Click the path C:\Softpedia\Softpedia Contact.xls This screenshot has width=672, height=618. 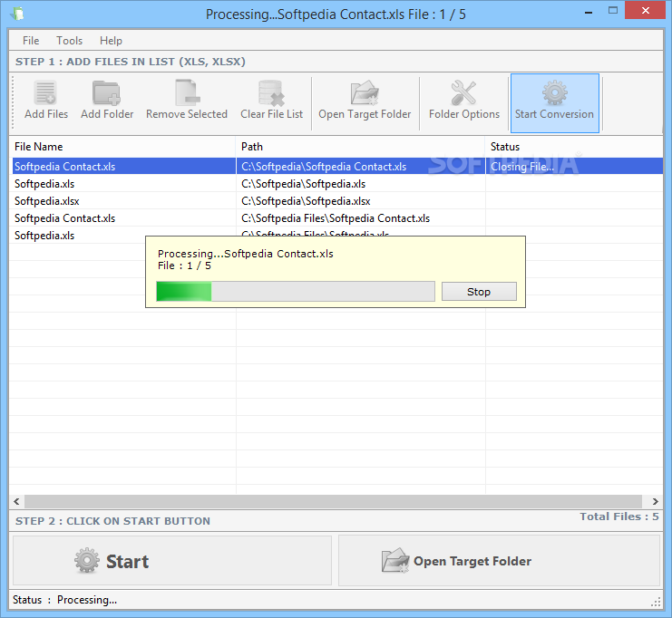[324, 167]
